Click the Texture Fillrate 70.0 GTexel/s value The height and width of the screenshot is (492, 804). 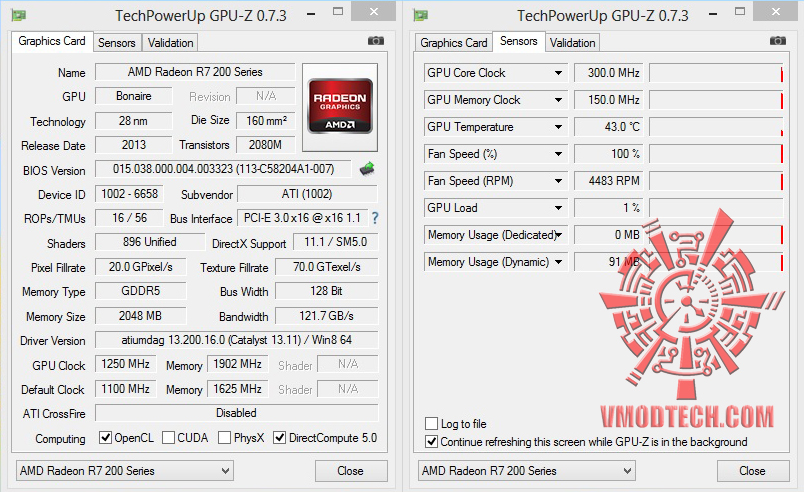[x=327, y=267]
